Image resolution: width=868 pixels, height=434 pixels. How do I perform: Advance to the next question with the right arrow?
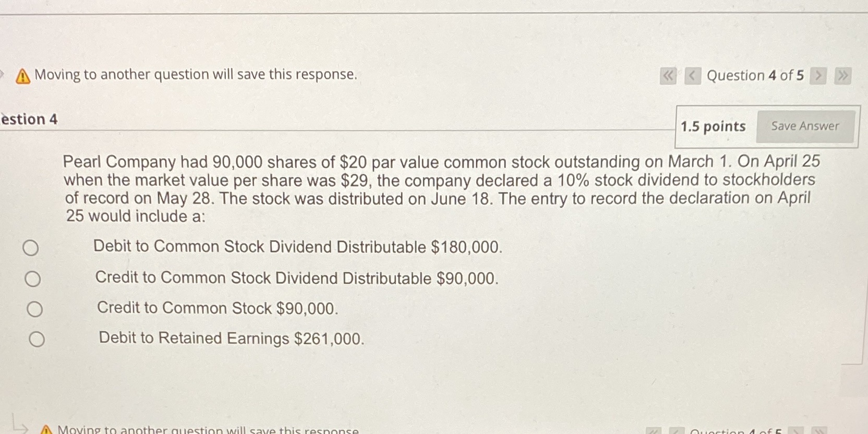coord(818,76)
